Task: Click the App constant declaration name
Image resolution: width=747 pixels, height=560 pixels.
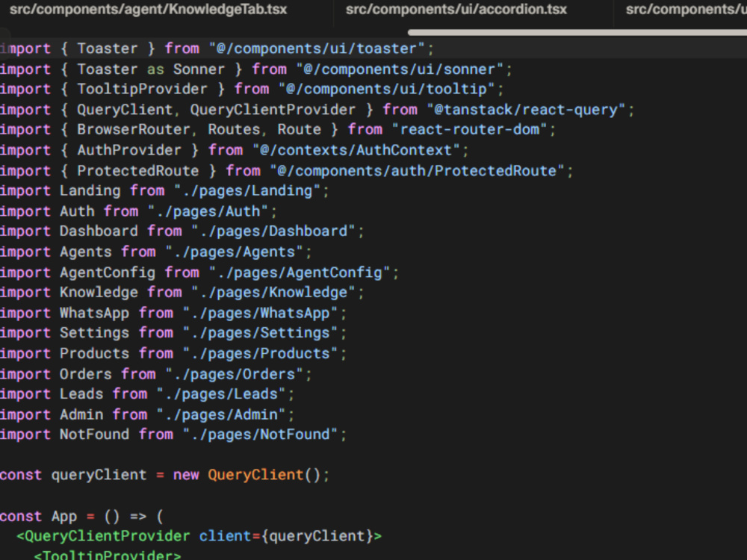Action: tap(63, 517)
